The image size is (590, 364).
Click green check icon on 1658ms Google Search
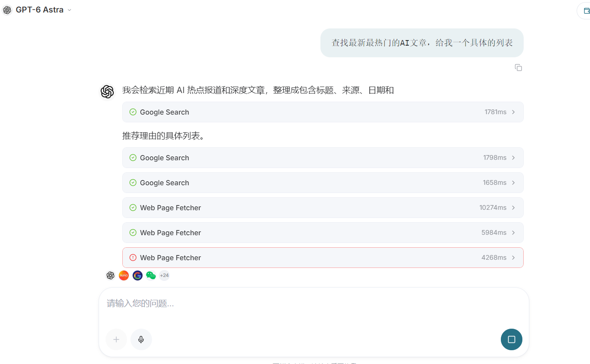pos(133,183)
